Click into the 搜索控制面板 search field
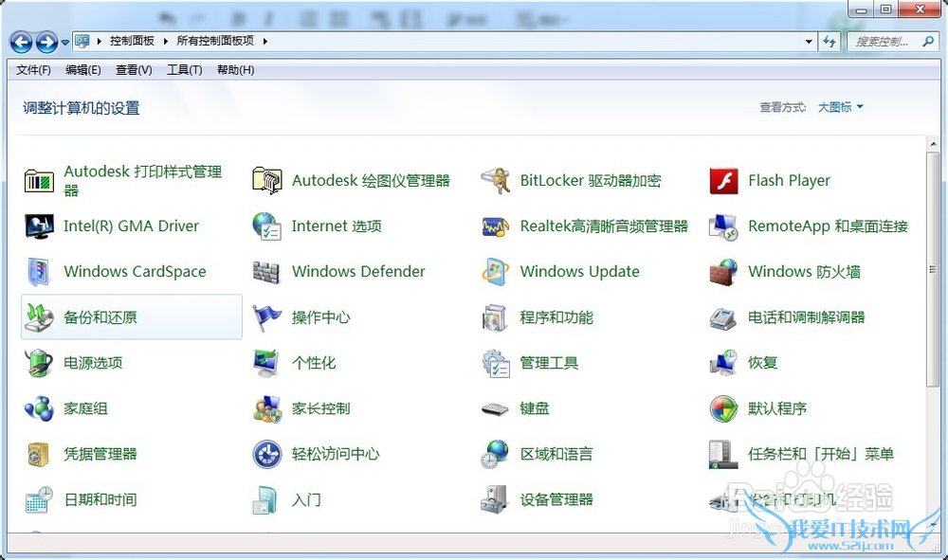The height and width of the screenshot is (560, 948). point(882,42)
